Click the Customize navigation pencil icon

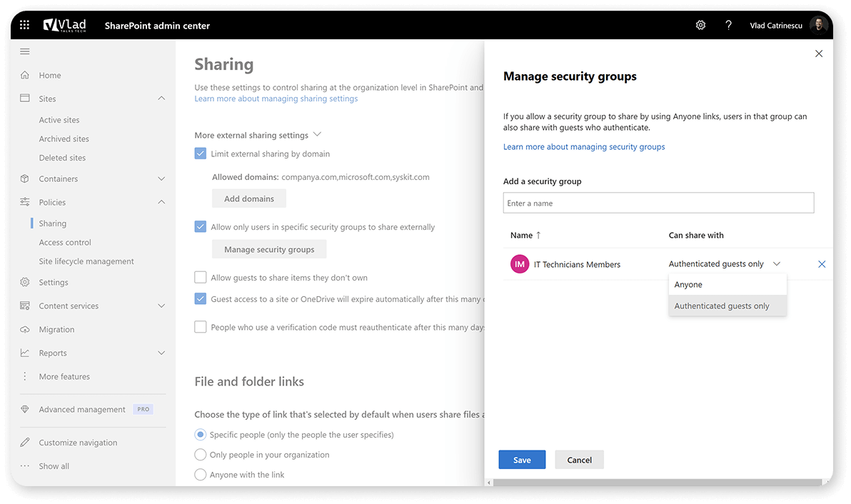(x=24, y=442)
